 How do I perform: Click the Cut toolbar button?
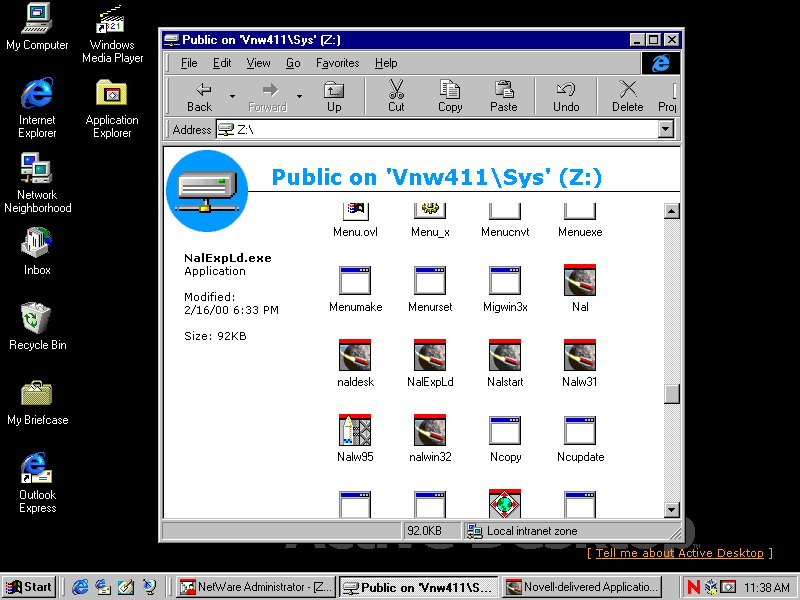point(396,96)
